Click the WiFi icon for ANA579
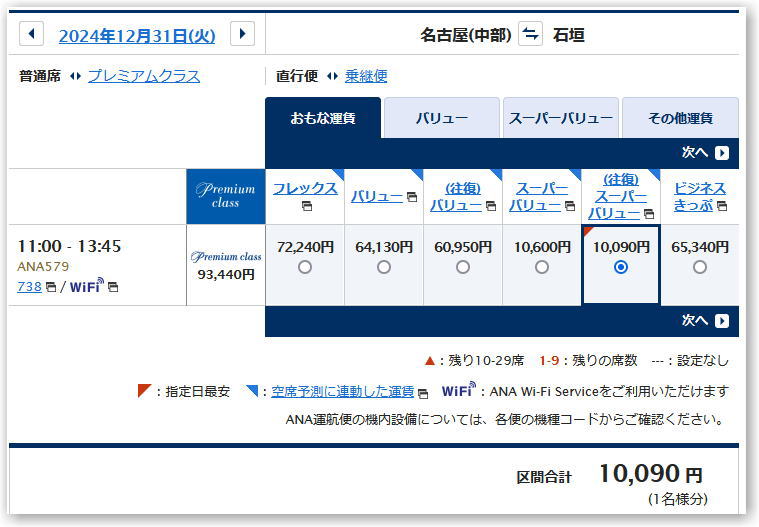Image resolution: width=759 pixels, height=527 pixels. pyautogui.click(x=87, y=286)
